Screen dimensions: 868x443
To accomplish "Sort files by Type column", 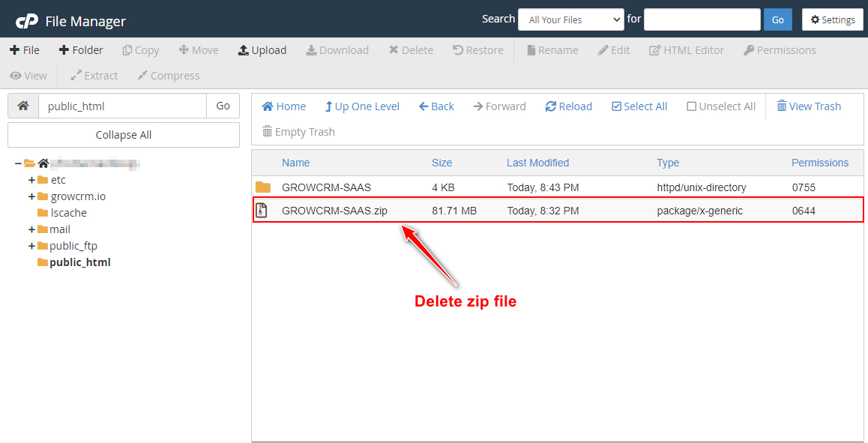I will tap(668, 163).
